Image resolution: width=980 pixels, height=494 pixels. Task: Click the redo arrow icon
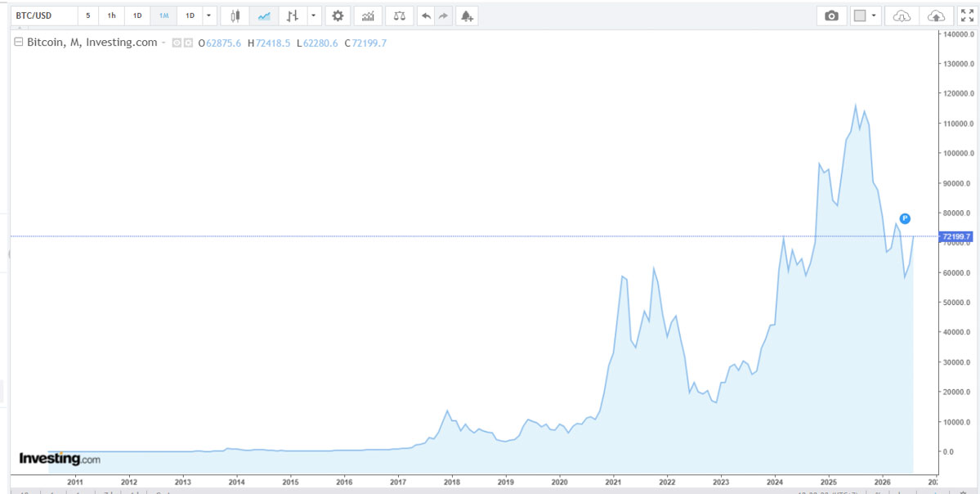pyautogui.click(x=443, y=16)
